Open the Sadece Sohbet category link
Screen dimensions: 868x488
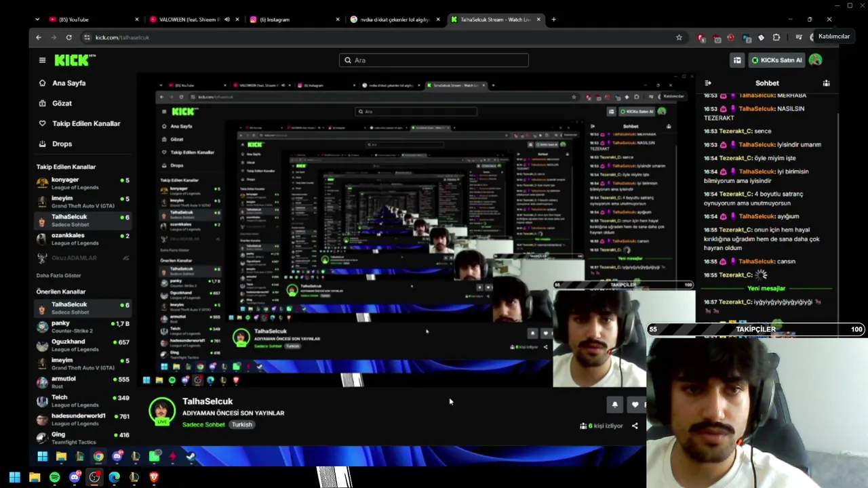tap(203, 425)
